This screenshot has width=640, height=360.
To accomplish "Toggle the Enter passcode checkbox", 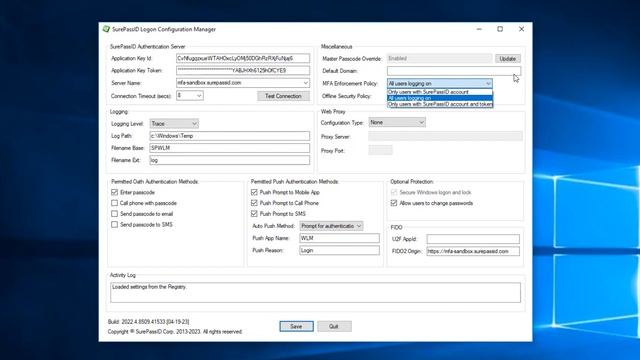I will tap(114, 192).
